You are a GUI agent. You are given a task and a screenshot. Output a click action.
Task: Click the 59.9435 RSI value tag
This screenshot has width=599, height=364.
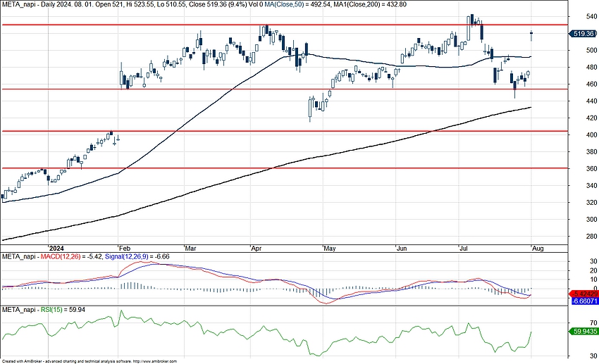coord(583,331)
